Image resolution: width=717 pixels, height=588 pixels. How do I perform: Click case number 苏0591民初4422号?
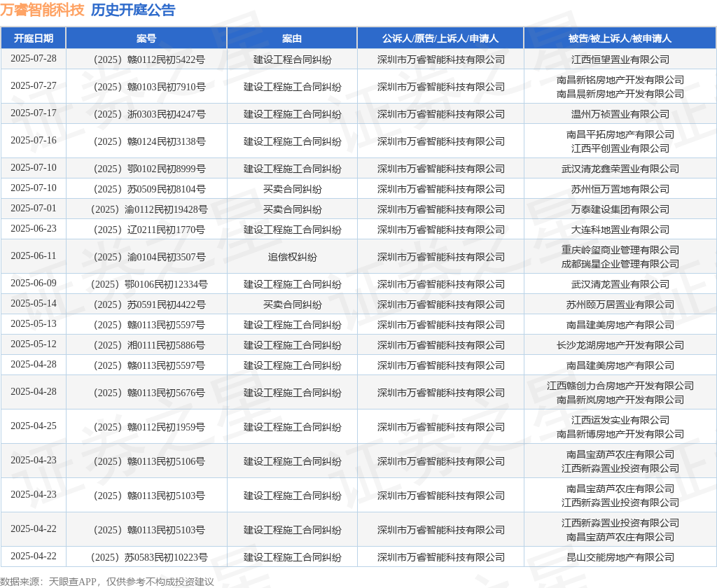point(149,304)
